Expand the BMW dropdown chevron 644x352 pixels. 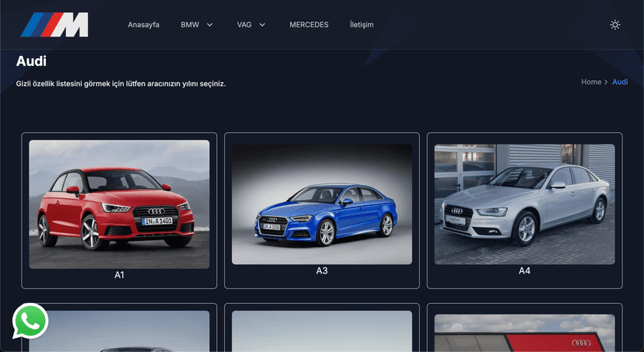209,25
